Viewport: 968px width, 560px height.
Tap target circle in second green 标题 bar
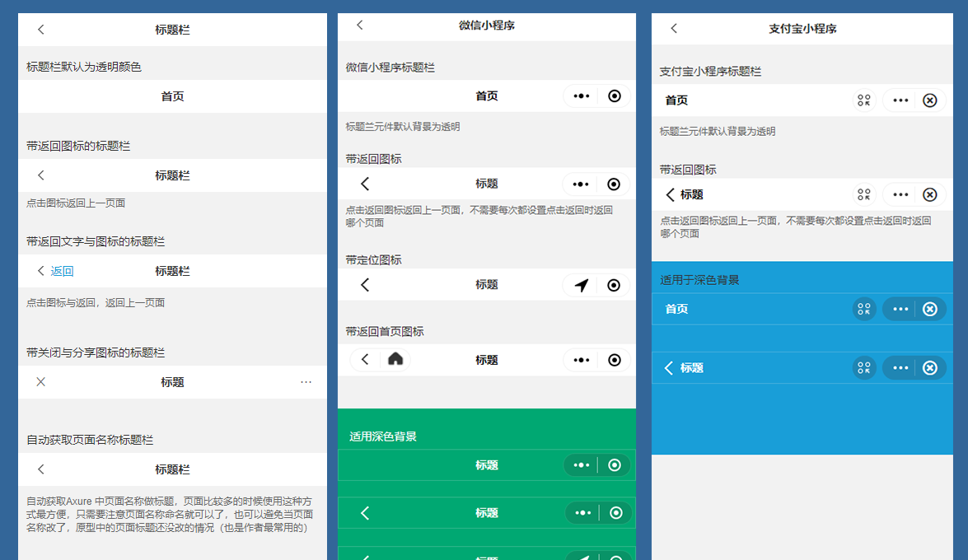pos(616,512)
